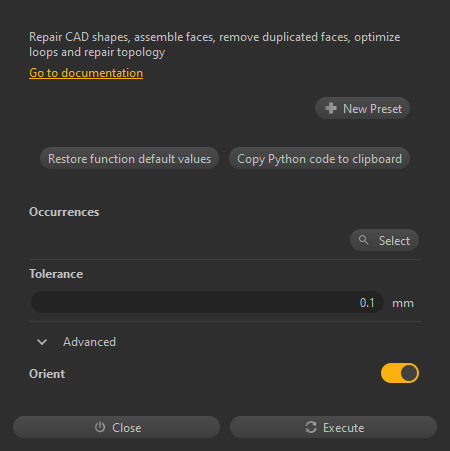Click the magnifier icon in the Select button
The width and height of the screenshot is (450, 451).
(x=363, y=240)
